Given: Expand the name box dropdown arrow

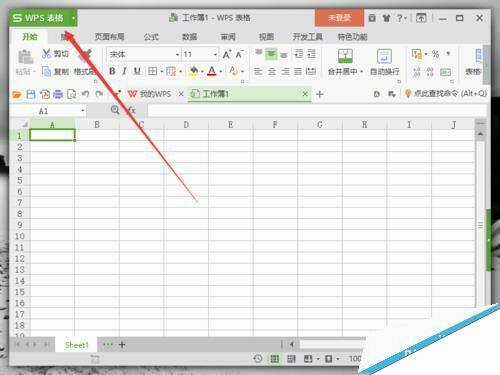Looking at the screenshot, I should (83, 111).
